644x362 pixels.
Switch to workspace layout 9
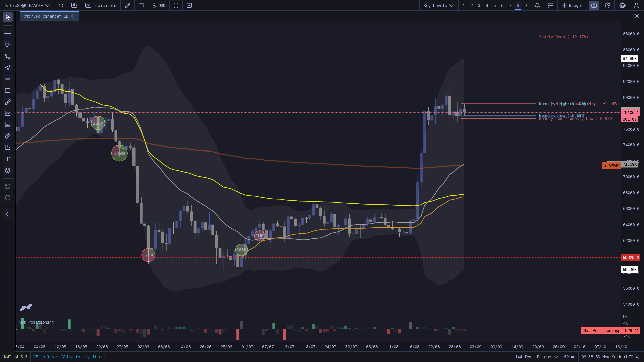pos(526,5)
